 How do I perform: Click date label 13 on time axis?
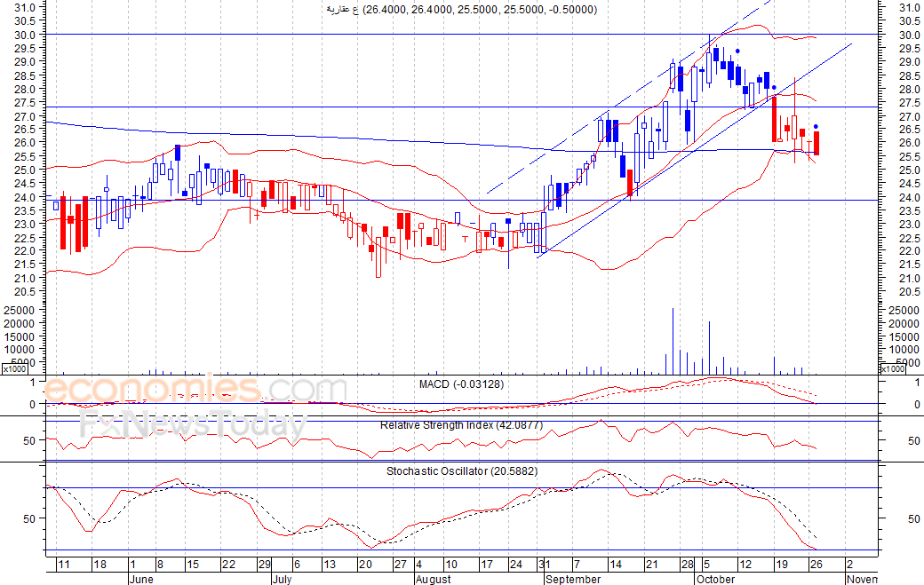tap(329, 565)
